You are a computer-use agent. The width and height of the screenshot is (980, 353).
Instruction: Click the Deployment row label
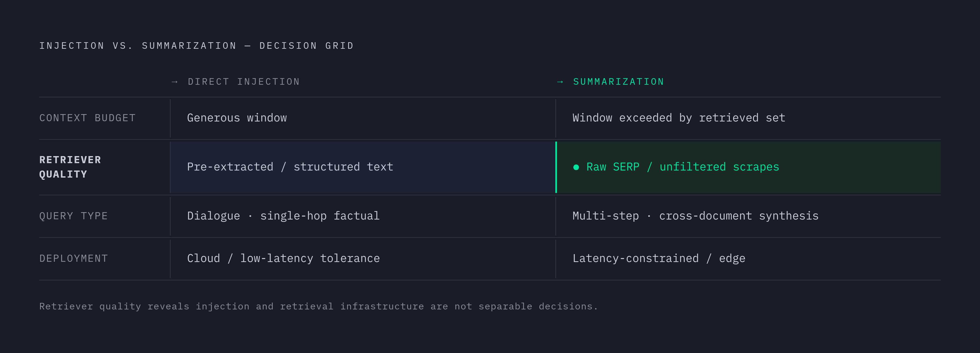point(73,258)
